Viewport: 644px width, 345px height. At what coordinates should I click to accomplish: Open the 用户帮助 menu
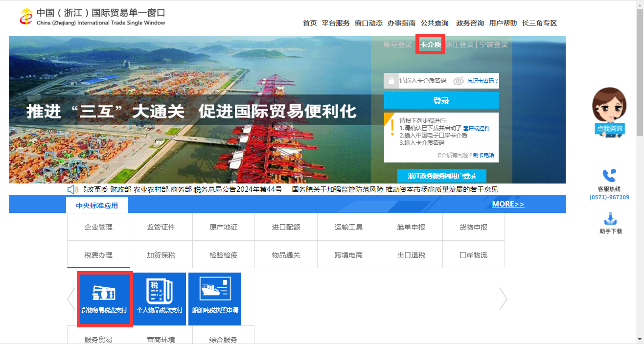click(503, 23)
